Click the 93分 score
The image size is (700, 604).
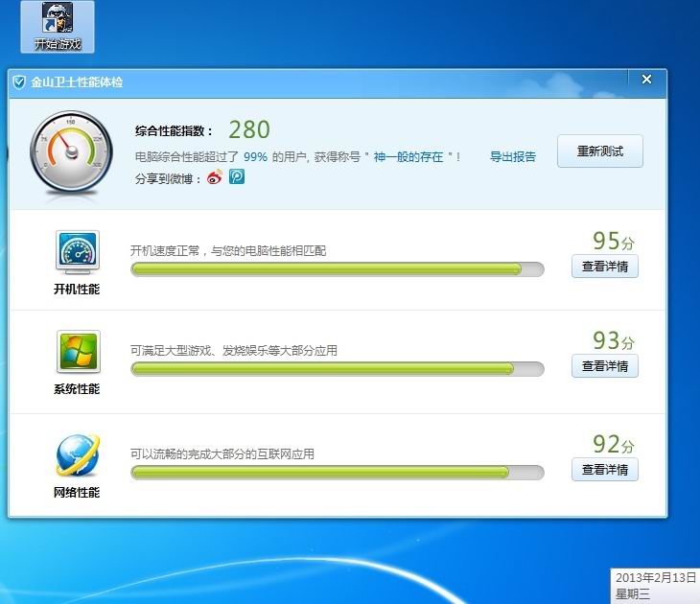614,340
